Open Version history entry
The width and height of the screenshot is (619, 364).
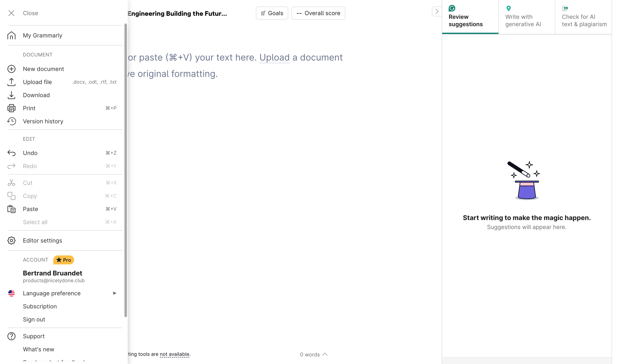(x=65, y=121)
